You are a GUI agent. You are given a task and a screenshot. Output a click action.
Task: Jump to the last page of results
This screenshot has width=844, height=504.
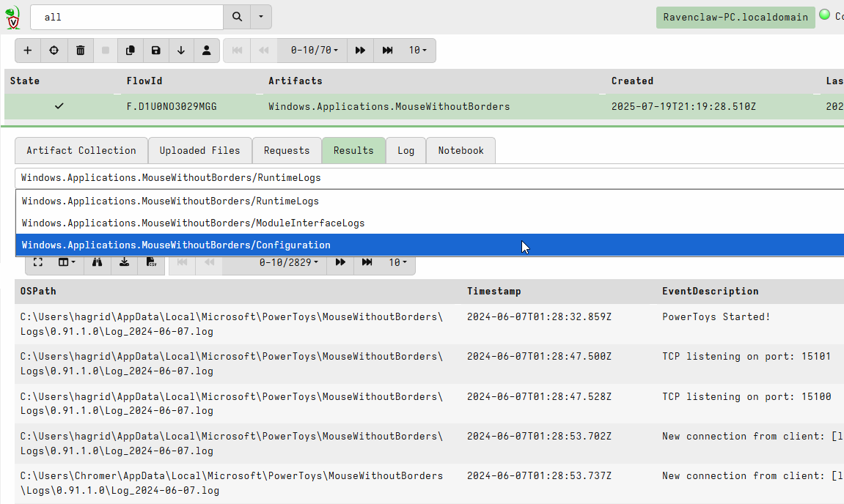(367, 262)
